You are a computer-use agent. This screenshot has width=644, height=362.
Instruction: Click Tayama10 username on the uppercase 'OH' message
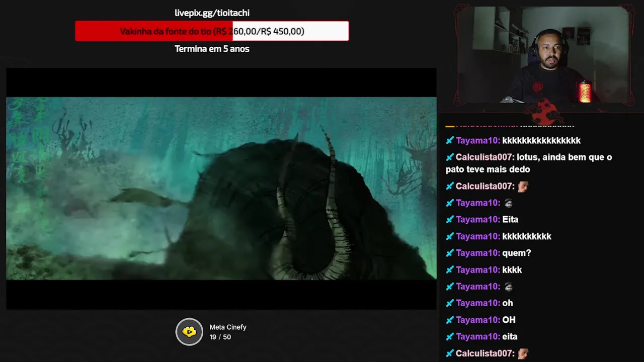click(x=478, y=320)
